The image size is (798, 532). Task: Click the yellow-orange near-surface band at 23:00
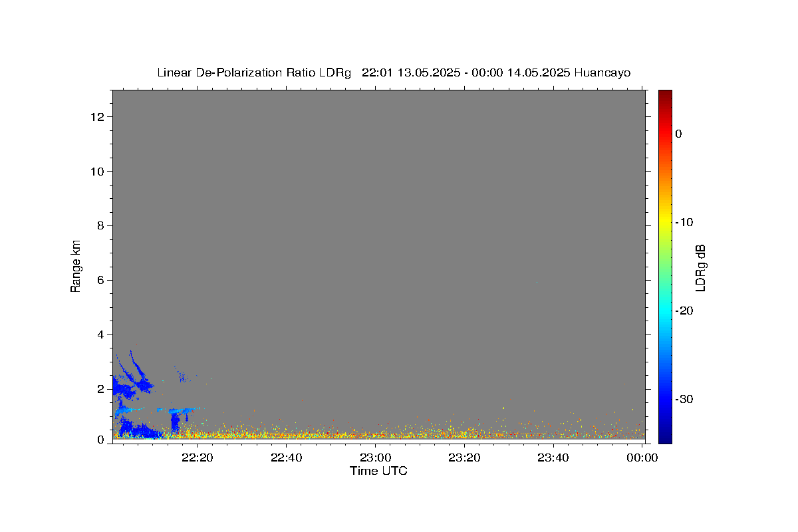point(375,436)
